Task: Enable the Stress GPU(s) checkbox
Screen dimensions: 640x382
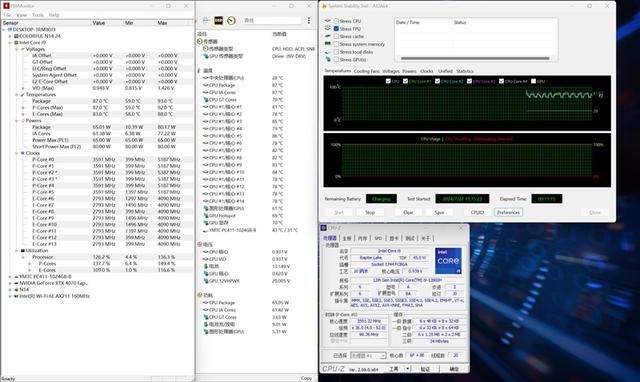Action: click(x=336, y=60)
